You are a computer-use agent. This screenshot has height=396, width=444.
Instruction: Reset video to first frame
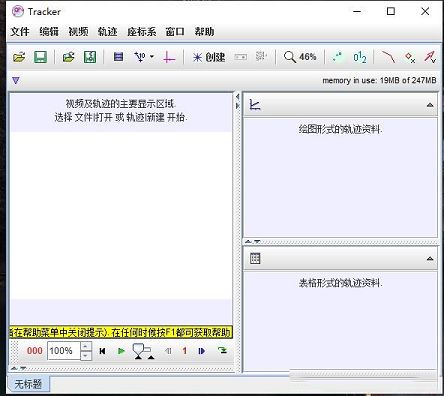pos(102,351)
